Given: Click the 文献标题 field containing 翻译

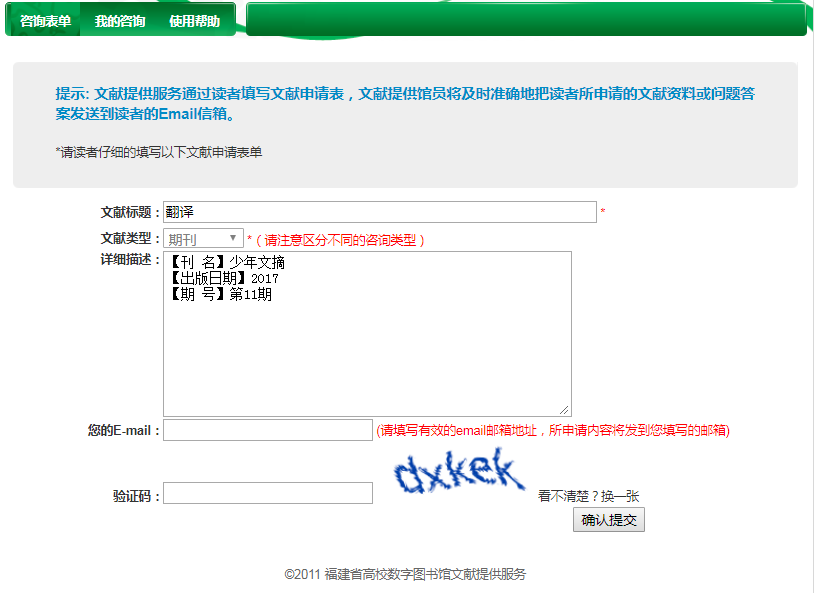Looking at the screenshot, I should (380, 212).
